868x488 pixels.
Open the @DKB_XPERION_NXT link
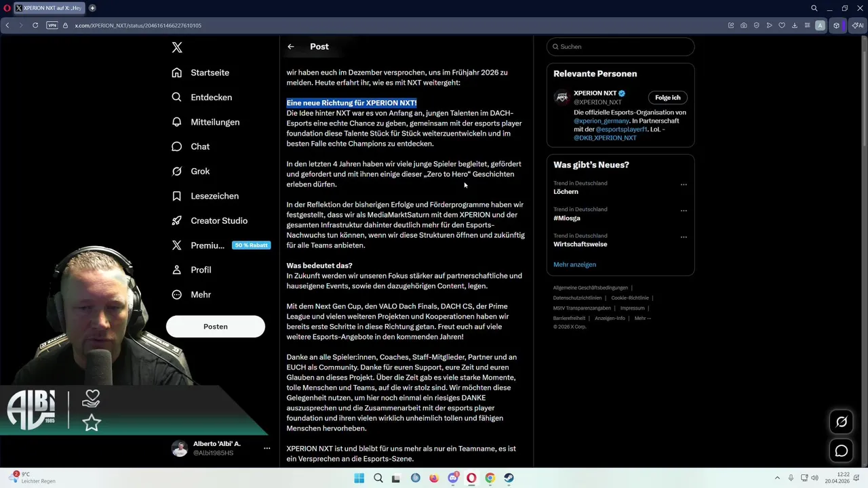tap(605, 138)
